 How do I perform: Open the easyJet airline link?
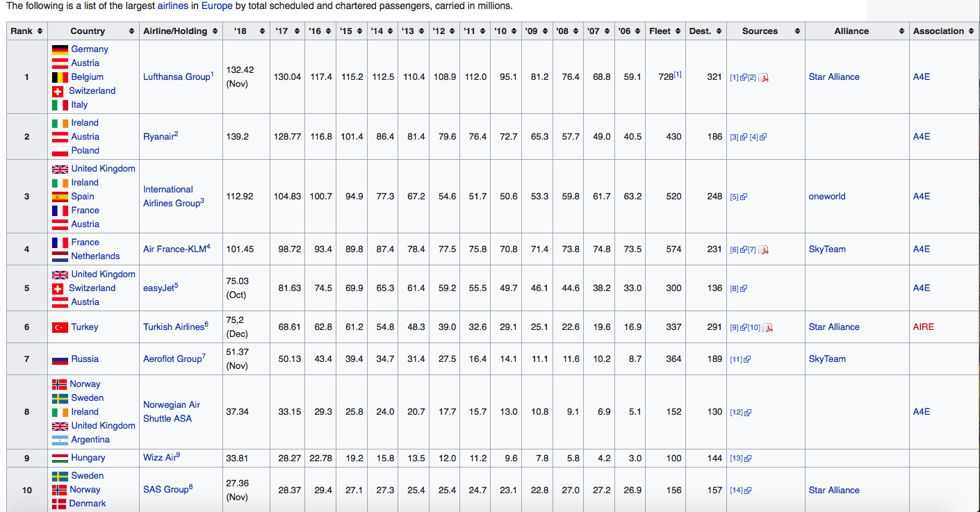(x=158, y=288)
